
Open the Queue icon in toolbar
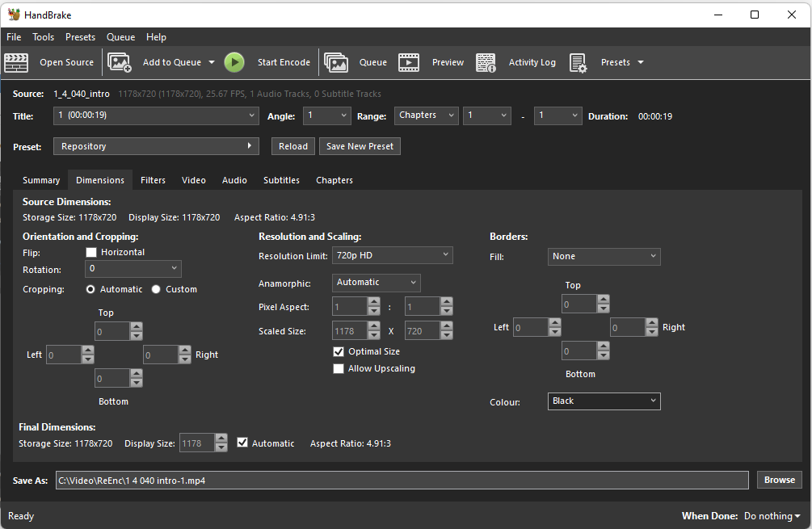[x=336, y=63]
